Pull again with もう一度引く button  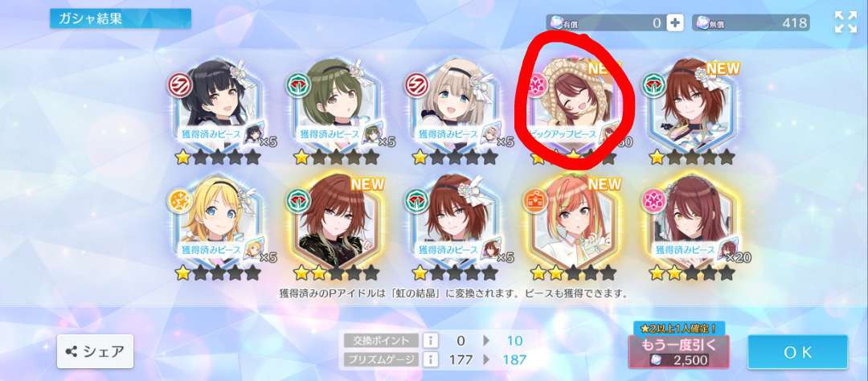[x=678, y=351]
